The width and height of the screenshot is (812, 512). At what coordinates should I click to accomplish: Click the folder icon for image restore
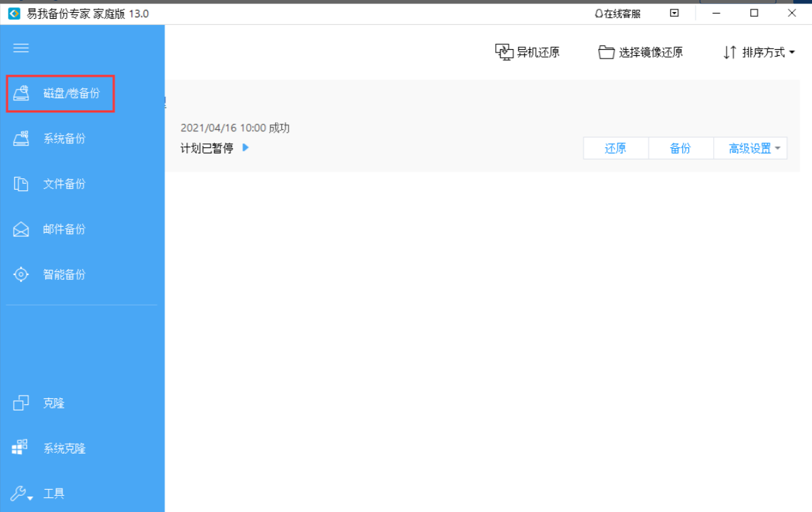[606, 52]
